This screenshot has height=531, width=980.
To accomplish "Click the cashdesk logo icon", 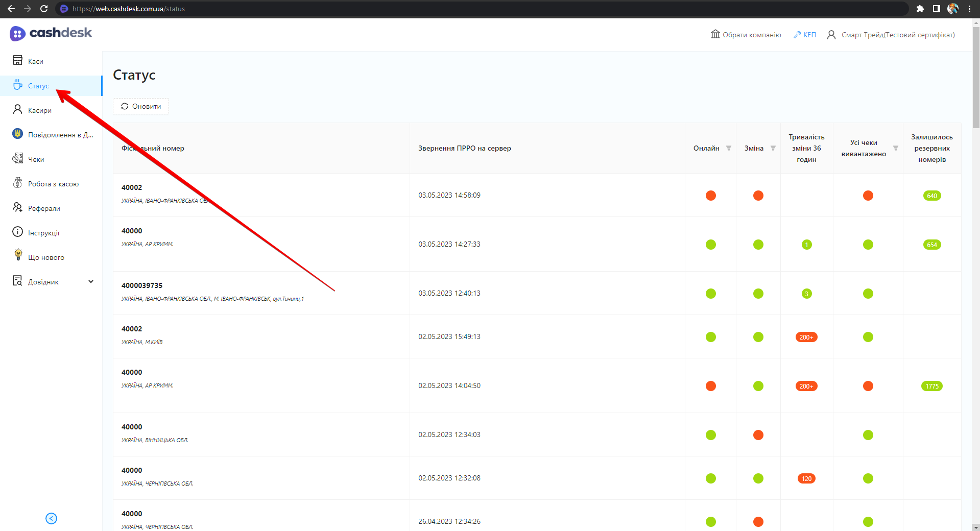I will coord(17,34).
